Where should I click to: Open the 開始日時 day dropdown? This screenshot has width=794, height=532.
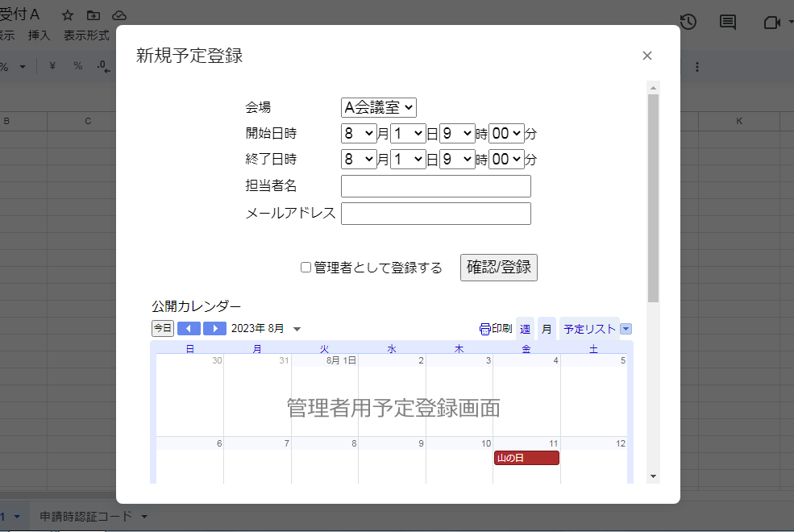pyautogui.click(x=408, y=134)
